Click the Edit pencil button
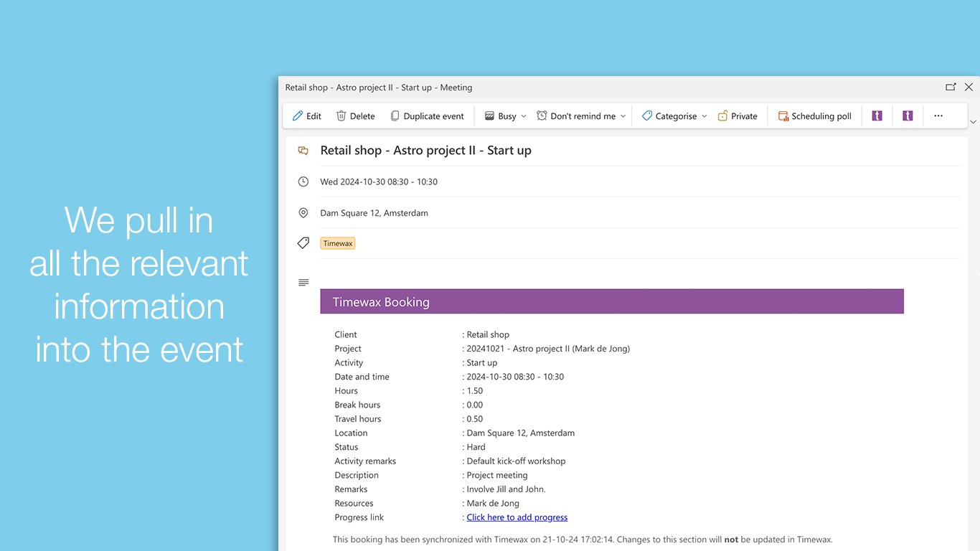The width and height of the screenshot is (980, 551). [x=307, y=116]
